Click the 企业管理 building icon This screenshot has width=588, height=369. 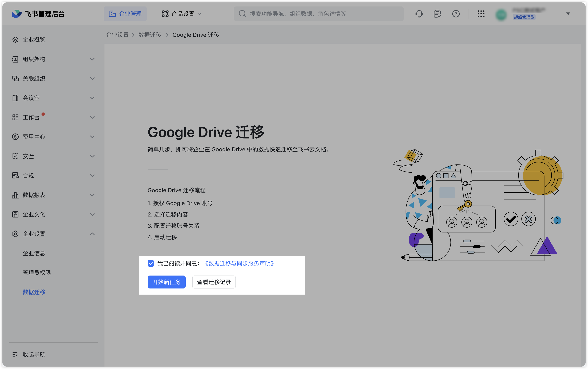click(x=112, y=14)
